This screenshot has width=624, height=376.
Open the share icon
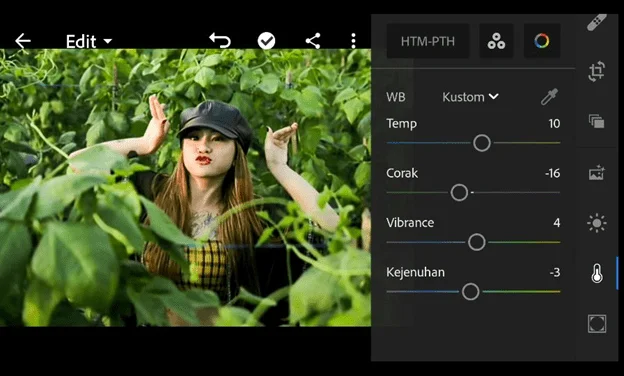click(x=313, y=41)
